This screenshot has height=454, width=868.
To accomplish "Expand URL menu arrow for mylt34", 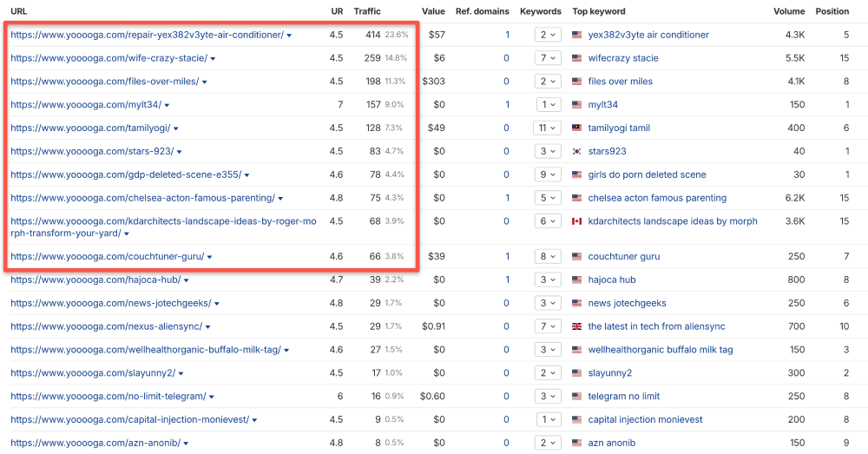I will click(167, 105).
